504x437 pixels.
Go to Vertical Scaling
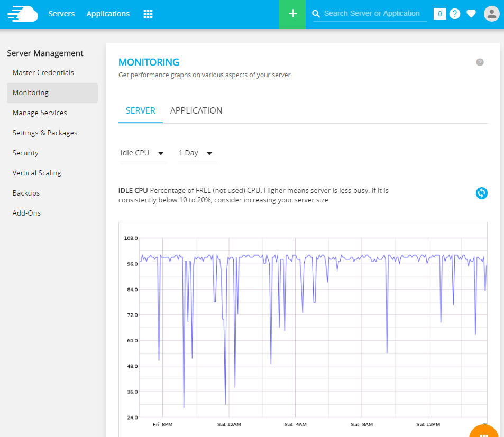pyautogui.click(x=36, y=173)
